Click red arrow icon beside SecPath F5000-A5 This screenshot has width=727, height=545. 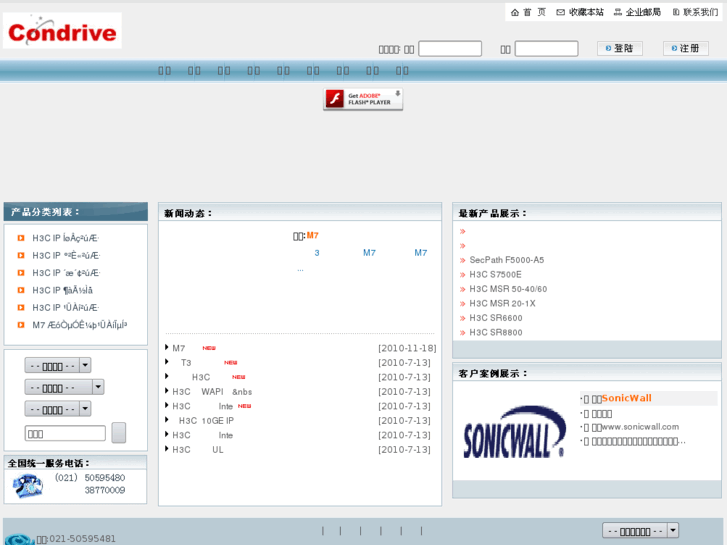[x=462, y=261]
